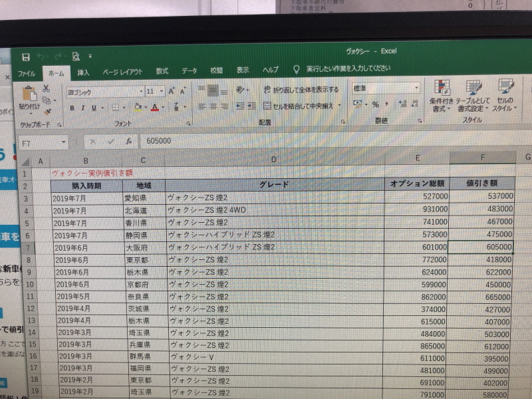This screenshot has width=532, height=399.
Task: Click the Undo arrow icon
Action: pos(41,57)
